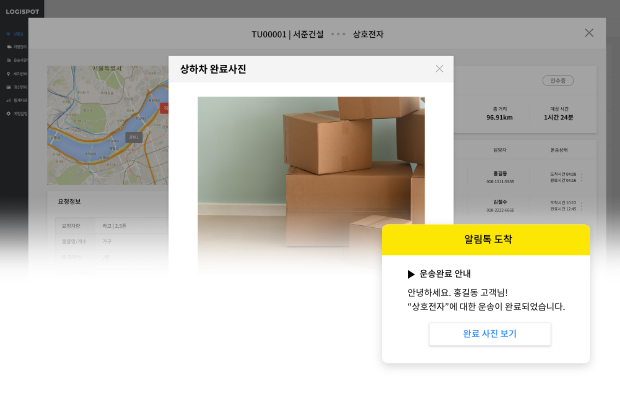Click the red marker on the map
This screenshot has height=400, width=620.
point(165,106)
